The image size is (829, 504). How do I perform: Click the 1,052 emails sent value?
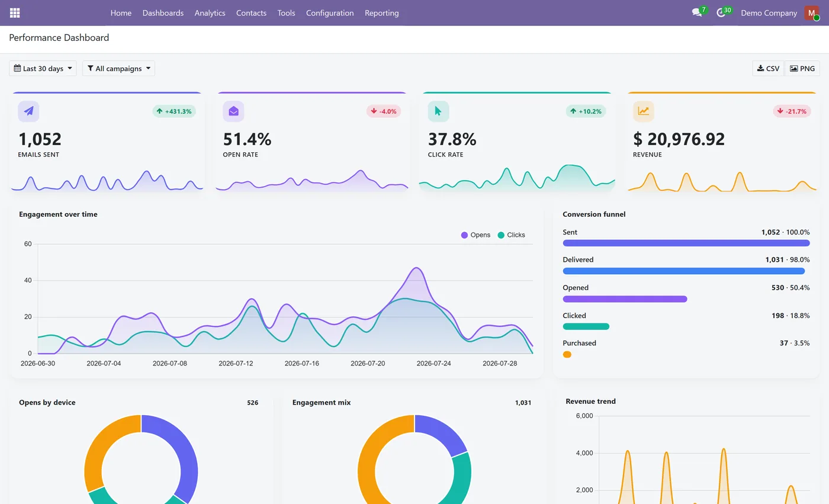[40, 139]
